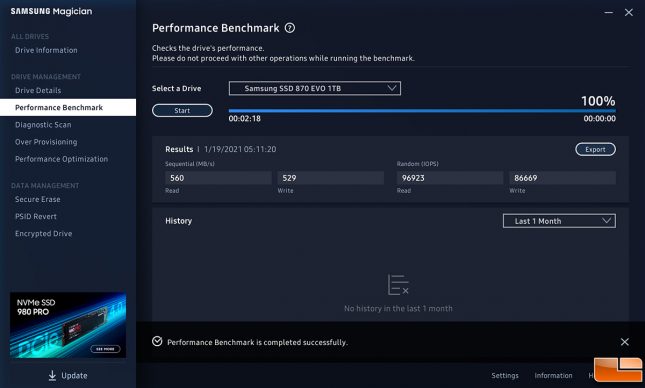Click See More on 980 PRO ad
The height and width of the screenshot is (388, 645).
tap(105, 349)
